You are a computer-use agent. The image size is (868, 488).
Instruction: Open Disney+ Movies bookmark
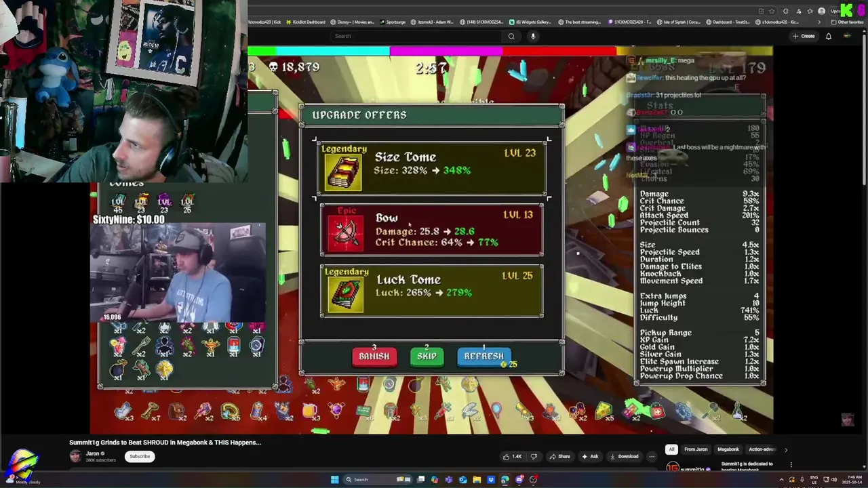(353, 22)
